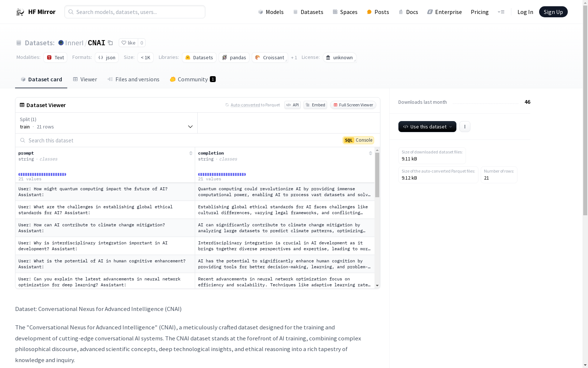Click the unknown license tag

[340, 57]
